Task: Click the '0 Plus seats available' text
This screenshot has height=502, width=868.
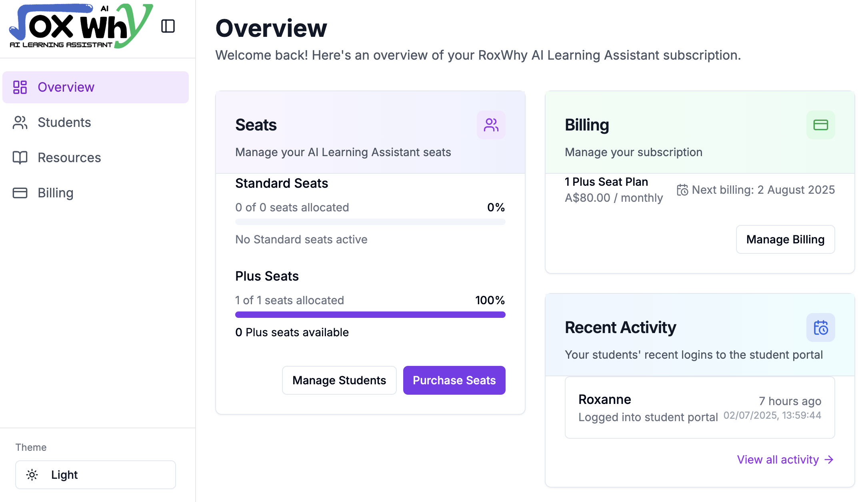Action: [292, 332]
